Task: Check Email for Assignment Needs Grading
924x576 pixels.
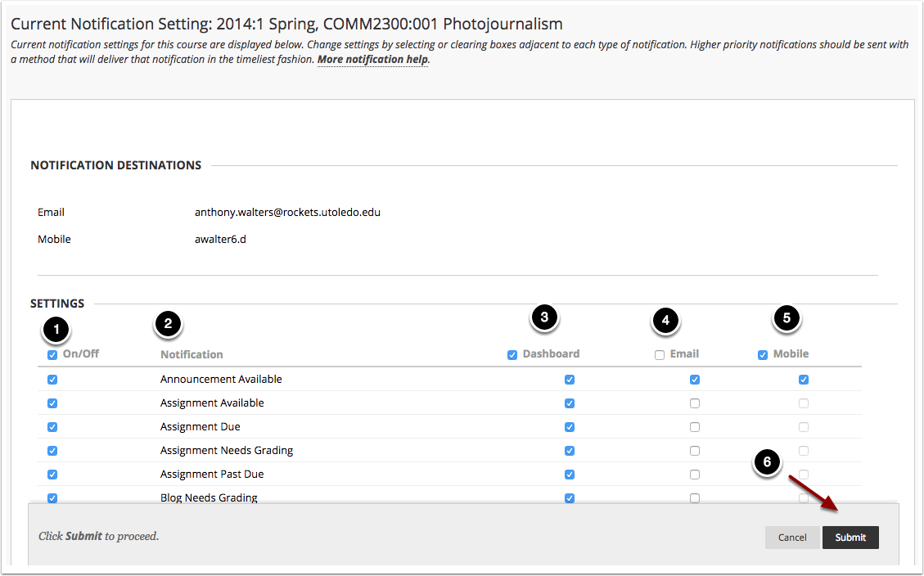Action: point(695,451)
